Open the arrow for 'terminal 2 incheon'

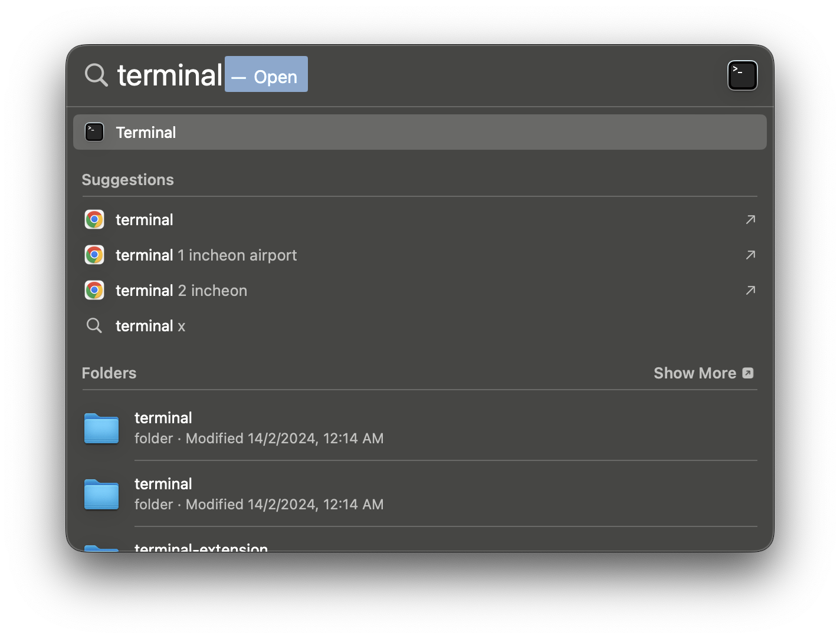click(x=750, y=290)
